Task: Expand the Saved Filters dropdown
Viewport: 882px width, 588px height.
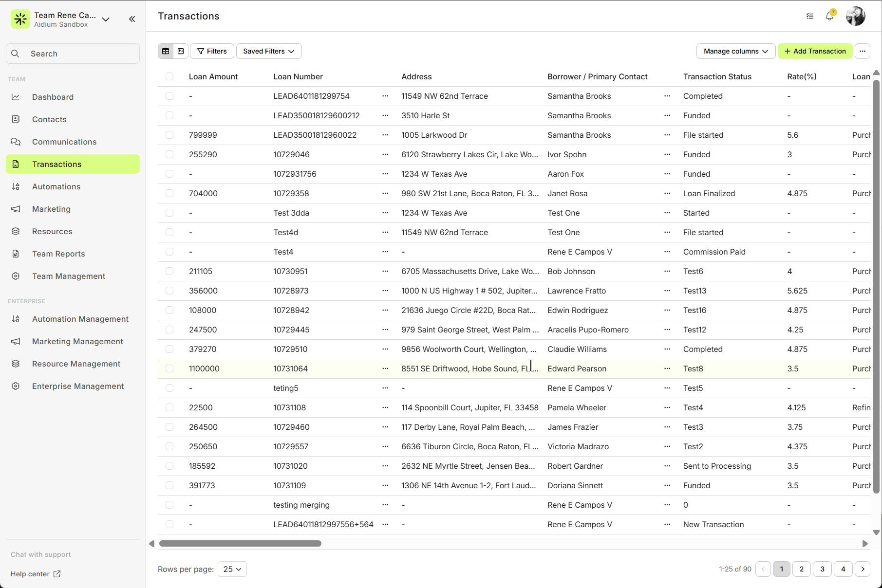Action: click(269, 51)
